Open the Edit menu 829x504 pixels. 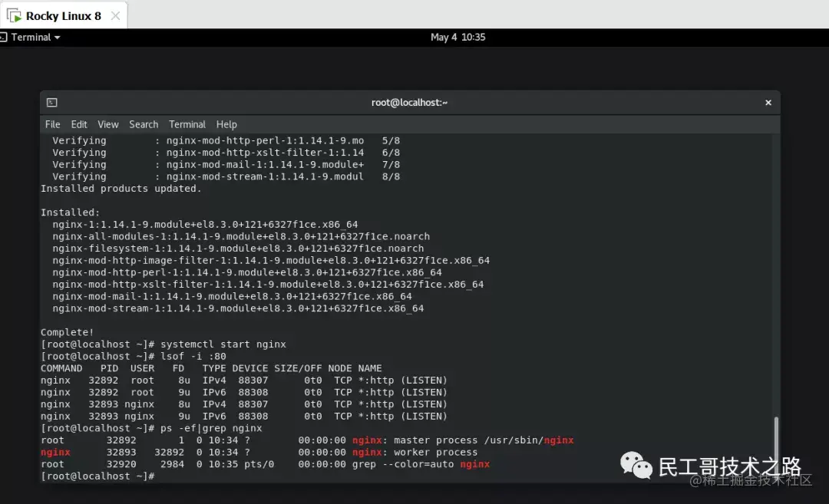tap(79, 124)
